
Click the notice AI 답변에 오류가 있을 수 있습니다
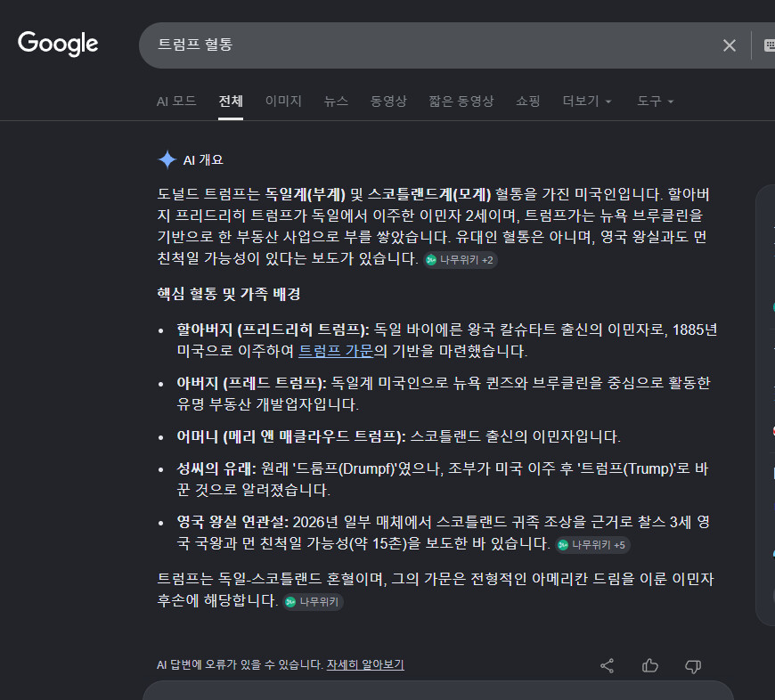coord(240,665)
